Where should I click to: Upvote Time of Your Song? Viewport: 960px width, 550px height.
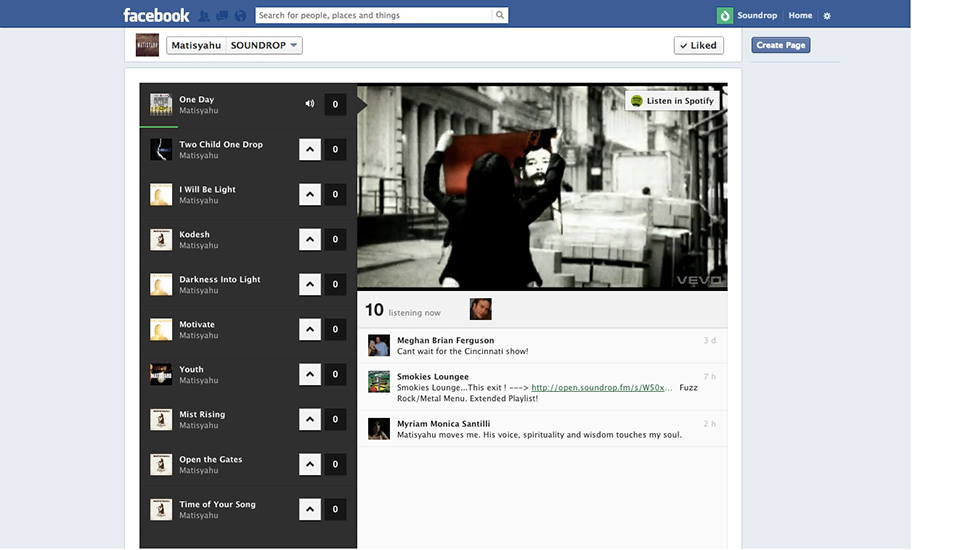310,510
